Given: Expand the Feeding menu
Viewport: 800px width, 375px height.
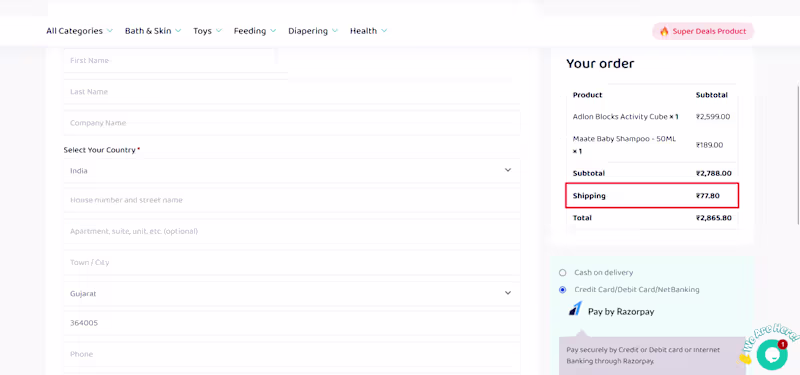Looking at the screenshot, I should click(255, 31).
